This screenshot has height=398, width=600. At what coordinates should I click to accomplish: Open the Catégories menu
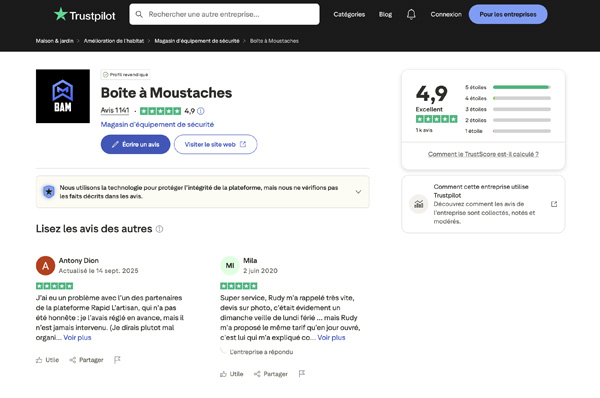pos(349,14)
